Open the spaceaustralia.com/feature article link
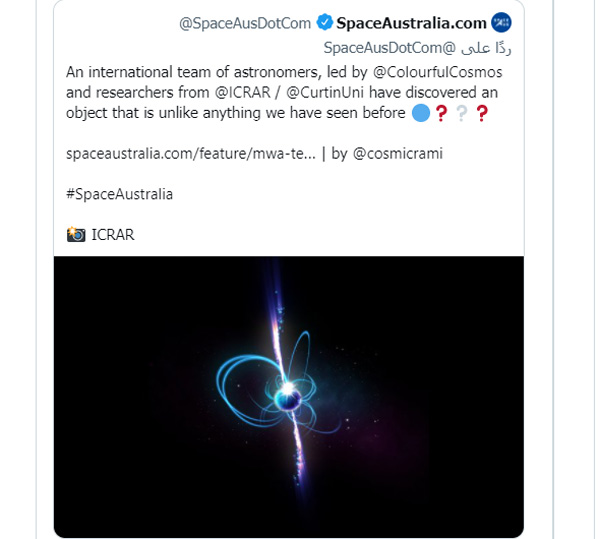This screenshot has height=539, width=600. point(190,154)
